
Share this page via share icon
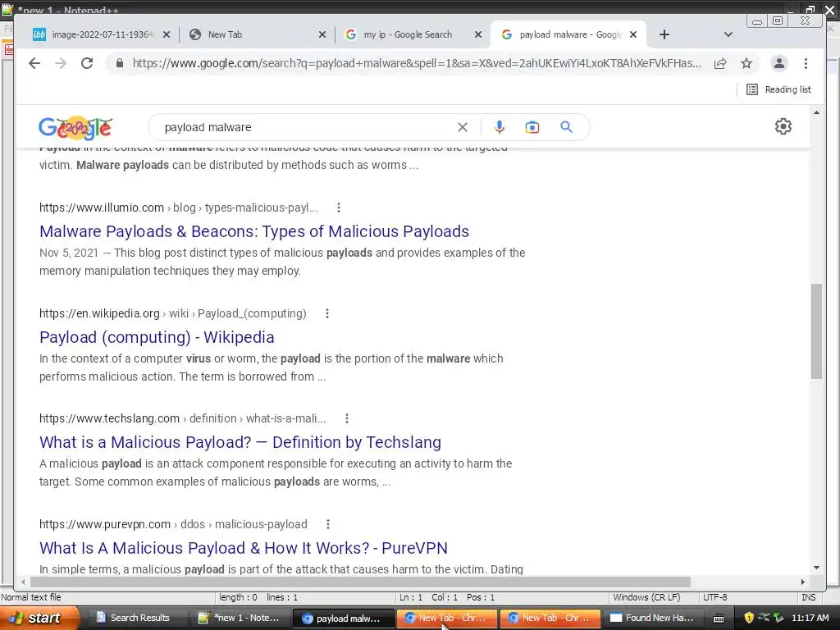(x=720, y=63)
